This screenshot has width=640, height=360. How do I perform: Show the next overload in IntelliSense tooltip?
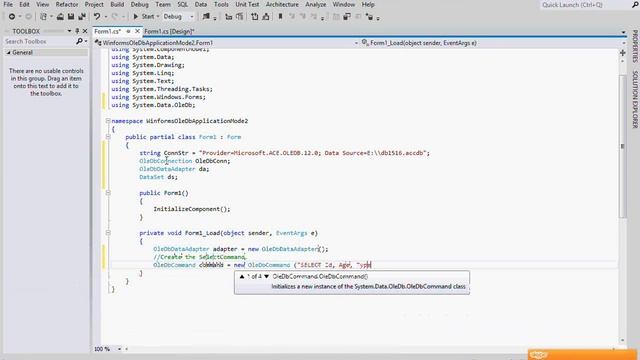(x=267, y=277)
